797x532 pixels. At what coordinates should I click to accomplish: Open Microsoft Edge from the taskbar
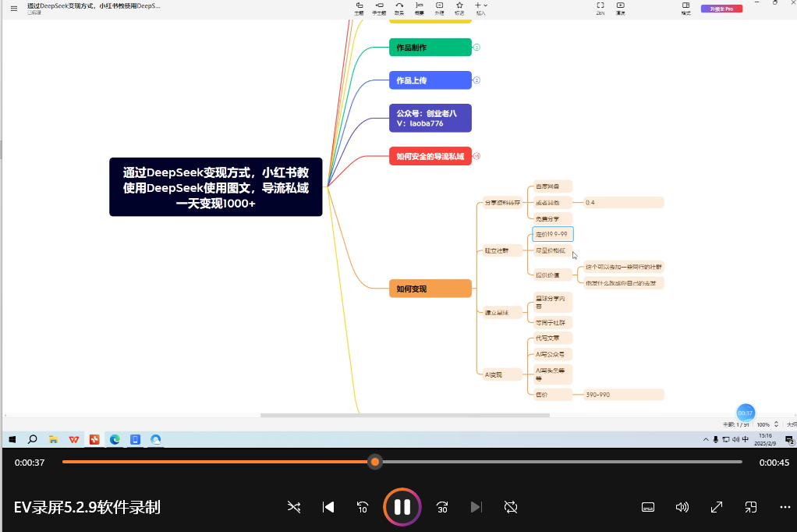(x=115, y=439)
